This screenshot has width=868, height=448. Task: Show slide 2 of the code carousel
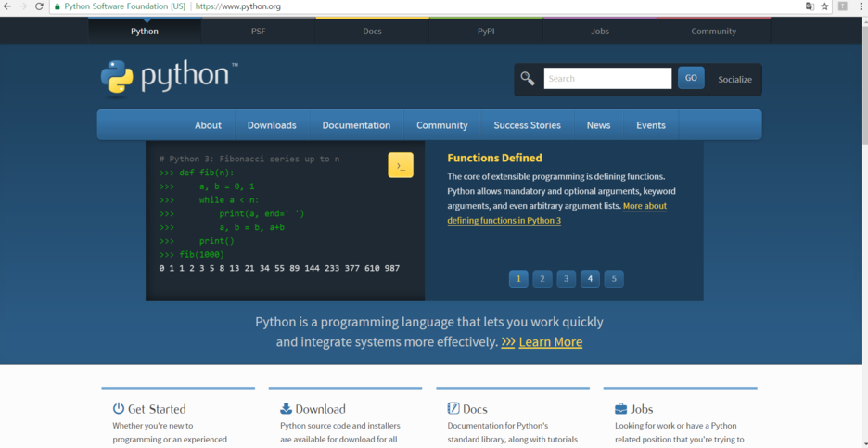[x=542, y=278]
